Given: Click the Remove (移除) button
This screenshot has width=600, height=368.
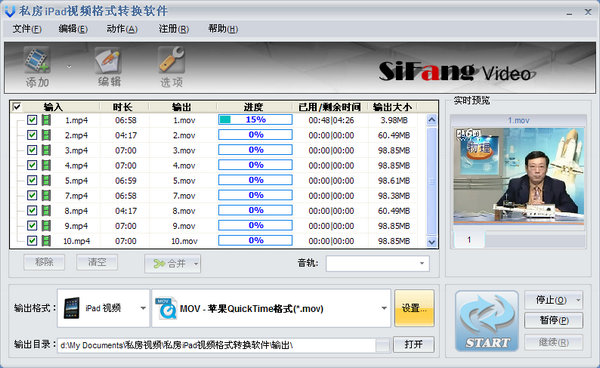Looking at the screenshot, I should [44, 262].
